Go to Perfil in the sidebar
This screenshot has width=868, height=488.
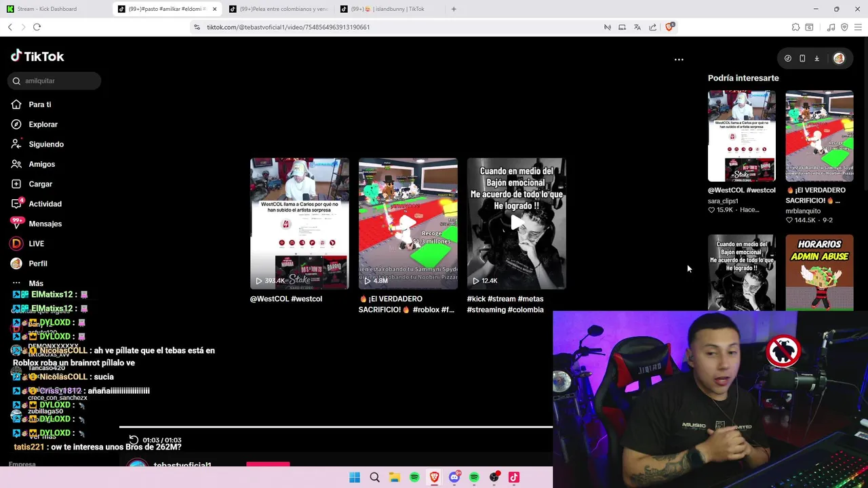click(29, 263)
